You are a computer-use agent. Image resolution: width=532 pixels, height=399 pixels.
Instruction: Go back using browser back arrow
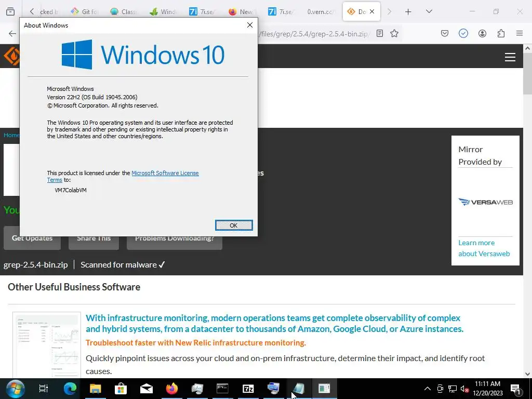(12, 33)
